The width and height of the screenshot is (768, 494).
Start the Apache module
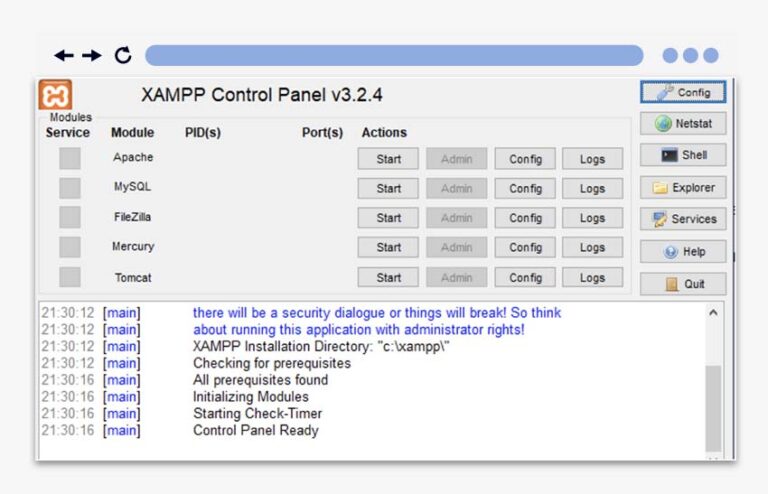pyautogui.click(x=388, y=159)
